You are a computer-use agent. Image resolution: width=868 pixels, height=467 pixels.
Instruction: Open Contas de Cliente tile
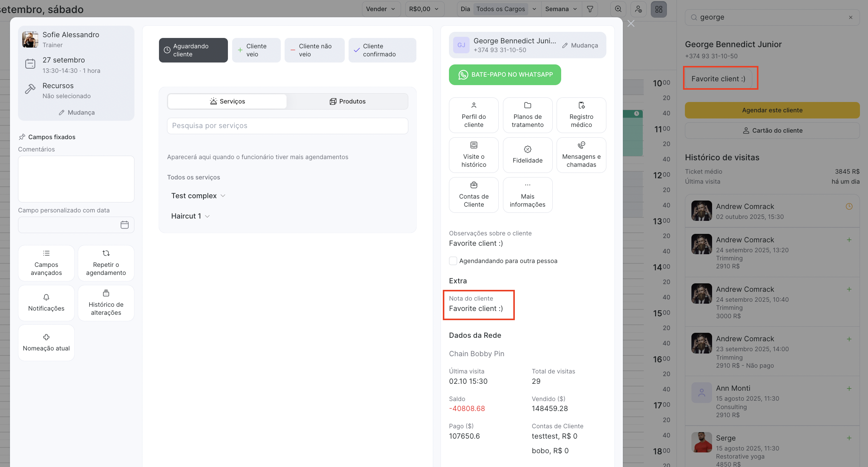473,195
